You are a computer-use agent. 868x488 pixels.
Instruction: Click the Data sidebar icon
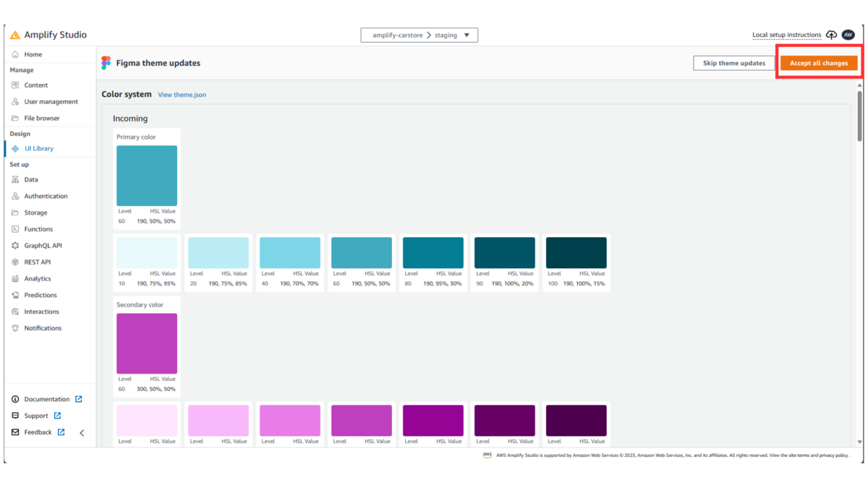click(x=15, y=180)
